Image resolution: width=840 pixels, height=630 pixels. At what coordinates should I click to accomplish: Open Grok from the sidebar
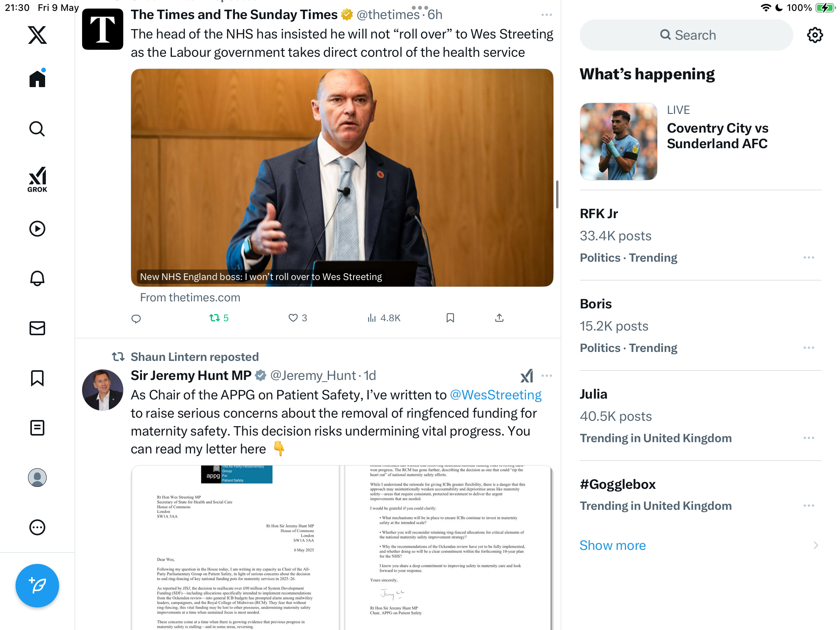(x=37, y=179)
